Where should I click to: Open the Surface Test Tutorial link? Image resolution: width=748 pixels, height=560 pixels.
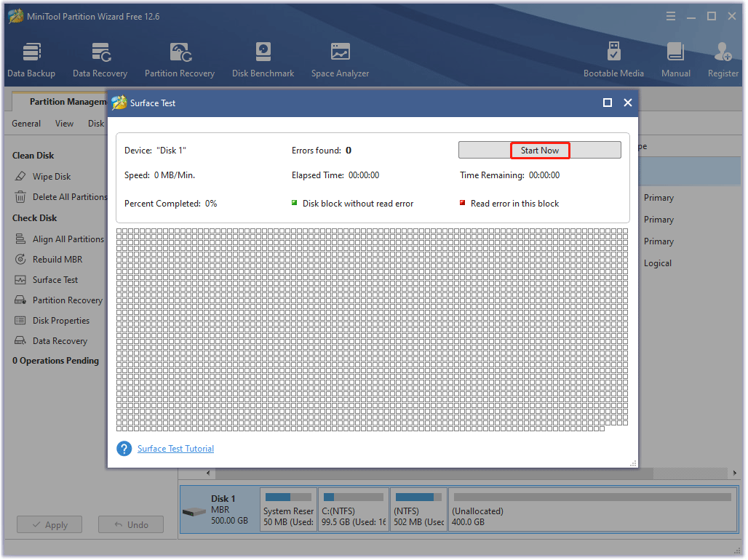point(175,449)
